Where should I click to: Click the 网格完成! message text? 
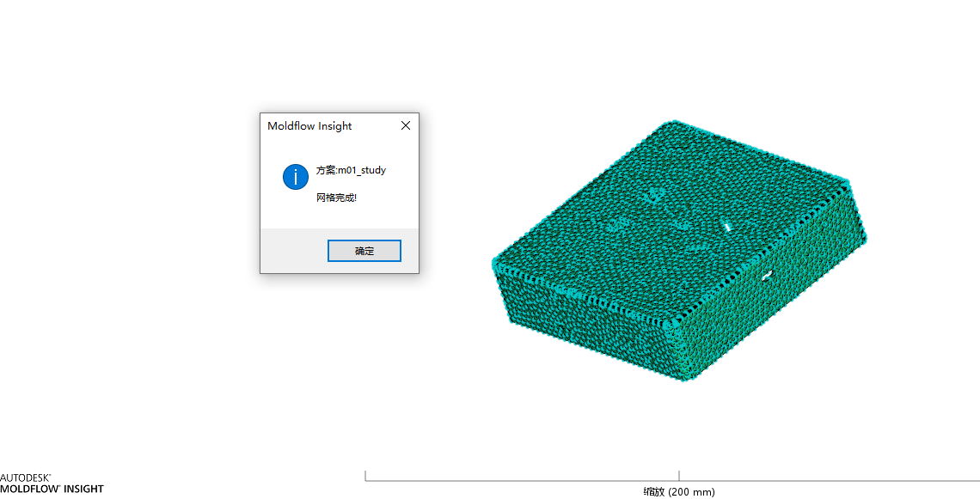coord(336,198)
